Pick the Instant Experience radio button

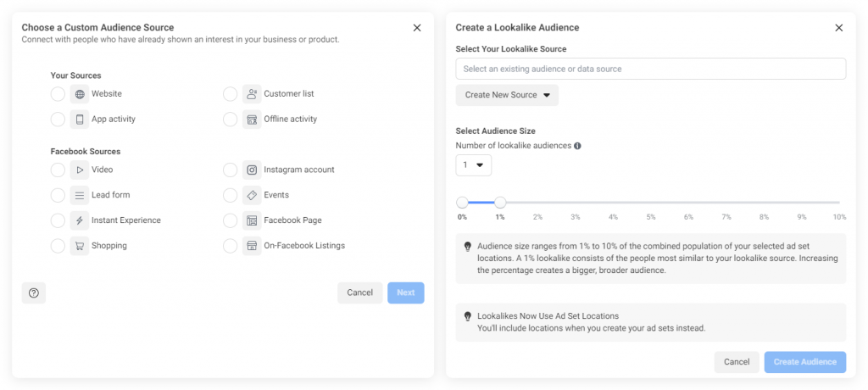[x=58, y=220]
